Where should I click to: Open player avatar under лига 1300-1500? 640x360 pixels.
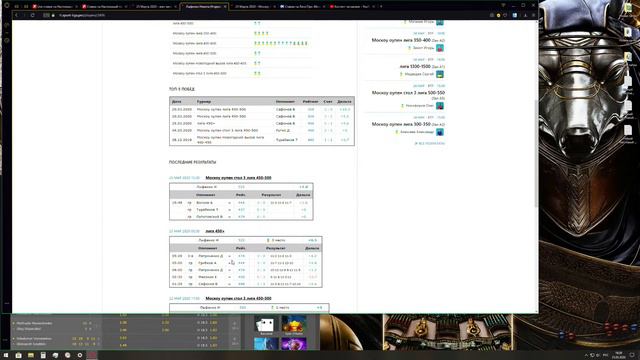click(440, 74)
